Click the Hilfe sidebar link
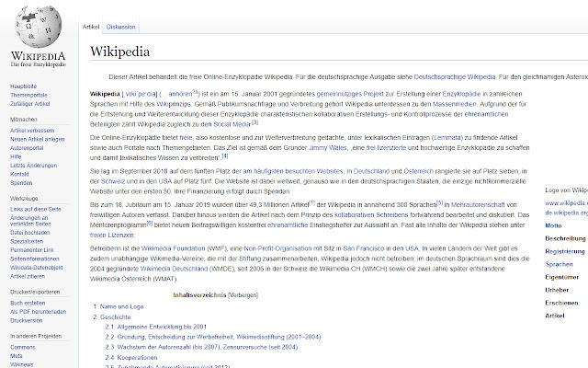 click(16, 156)
